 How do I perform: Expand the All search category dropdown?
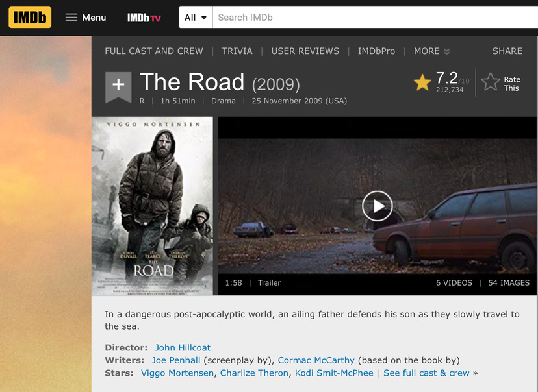pos(196,18)
